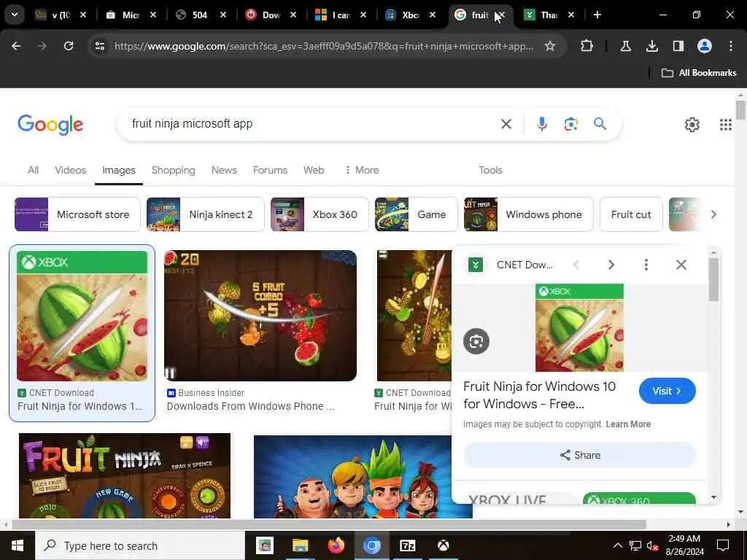The image size is (747, 560).
Task: Clear the search box with the X
Action: click(506, 124)
